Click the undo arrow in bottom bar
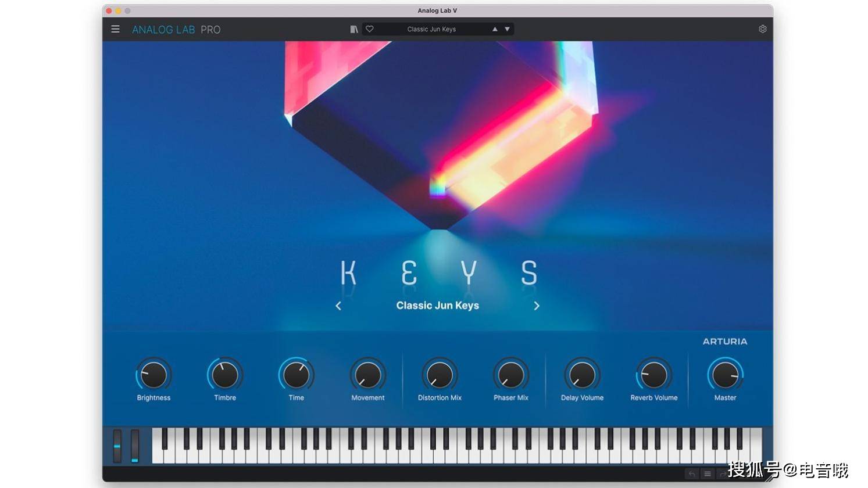 (692, 474)
